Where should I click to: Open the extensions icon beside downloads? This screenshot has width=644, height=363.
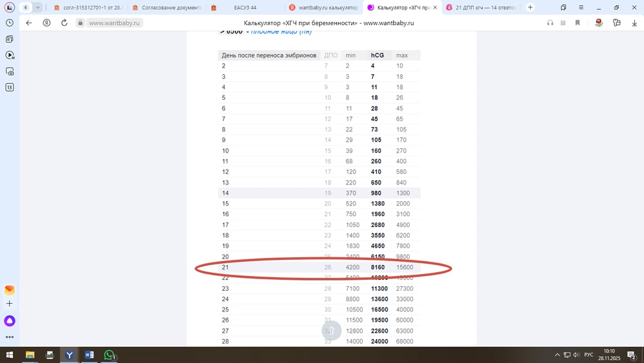[616, 23]
